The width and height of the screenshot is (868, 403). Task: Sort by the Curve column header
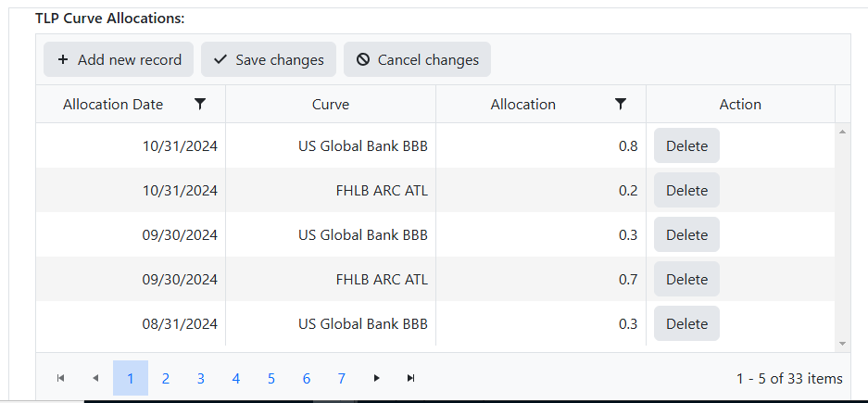click(331, 105)
